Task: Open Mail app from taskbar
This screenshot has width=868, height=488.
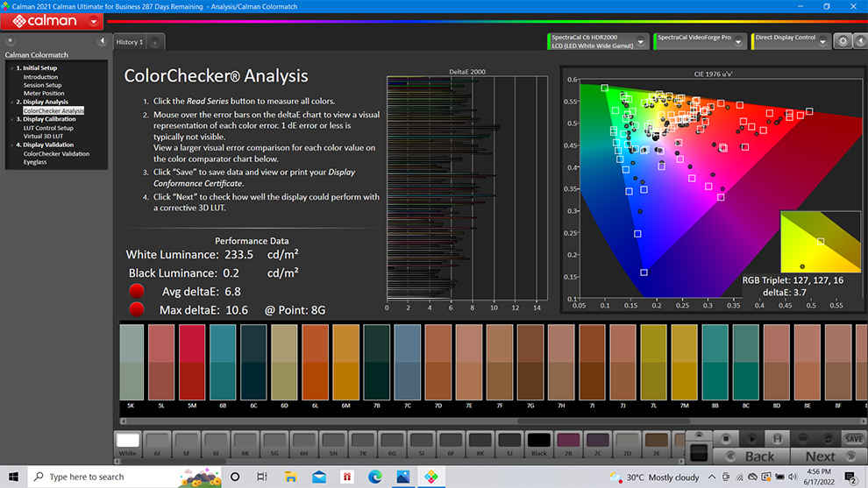Action: pyautogui.click(x=319, y=477)
